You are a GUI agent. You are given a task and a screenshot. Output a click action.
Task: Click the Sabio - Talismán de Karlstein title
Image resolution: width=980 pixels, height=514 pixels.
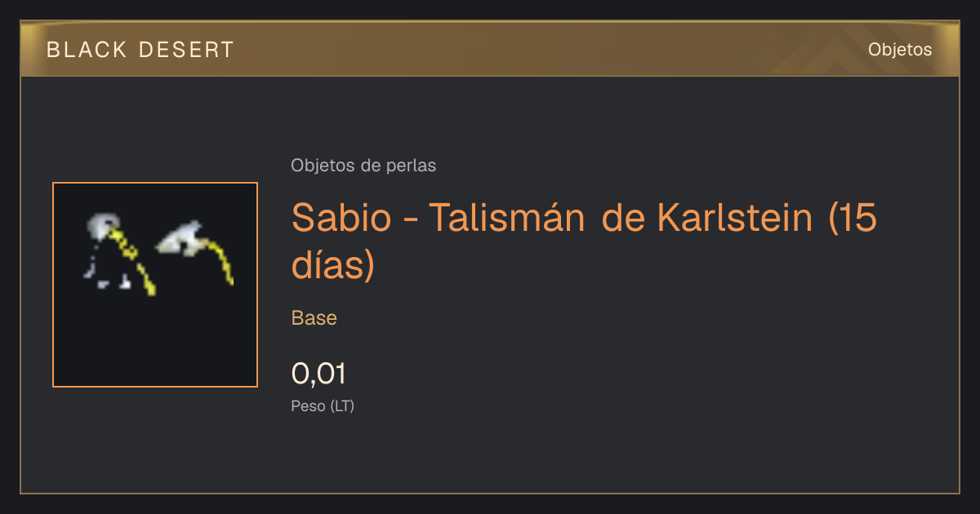pyautogui.click(x=584, y=241)
